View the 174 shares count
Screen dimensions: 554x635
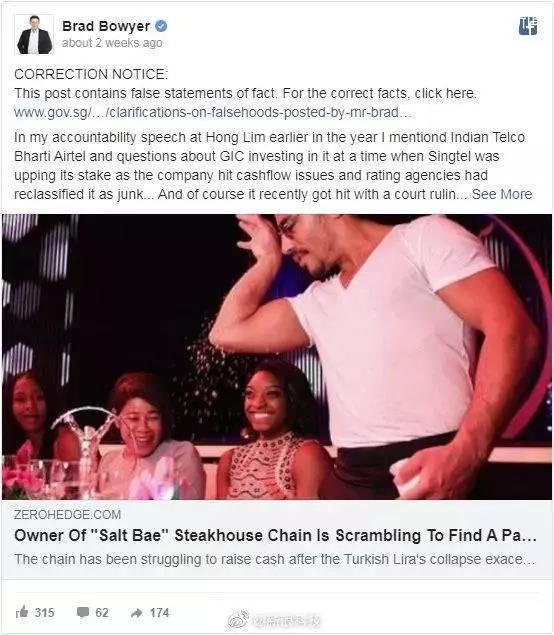(x=160, y=612)
